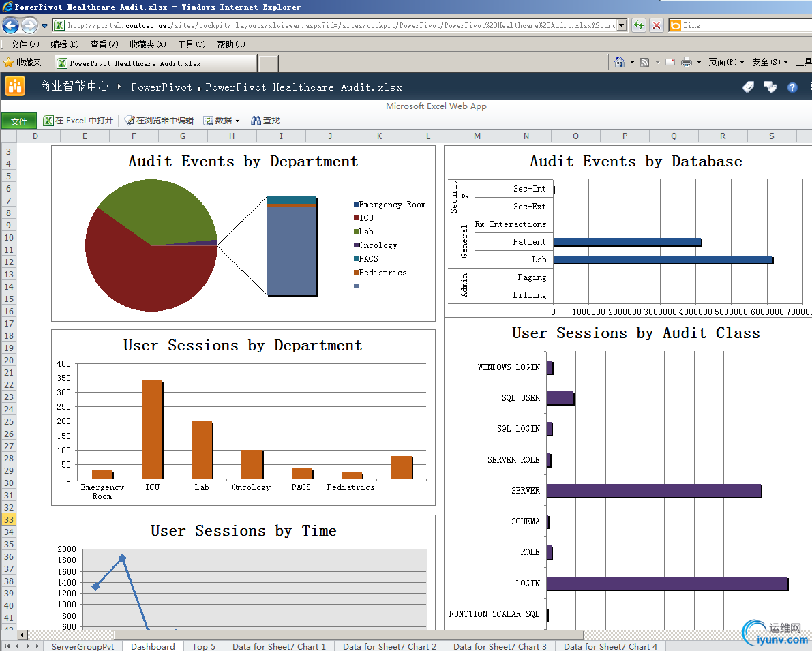
Task: Open the 数据 dropdown menu
Action: 222,121
